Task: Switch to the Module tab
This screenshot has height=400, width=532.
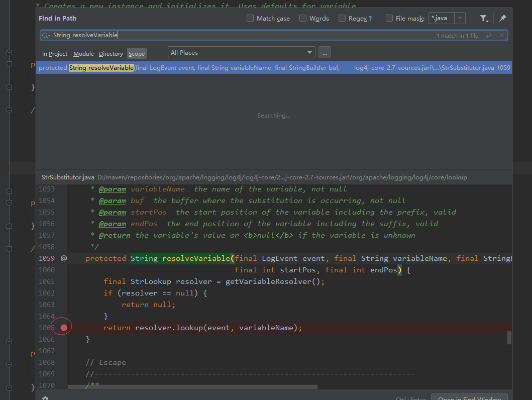Action: pyautogui.click(x=83, y=54)
